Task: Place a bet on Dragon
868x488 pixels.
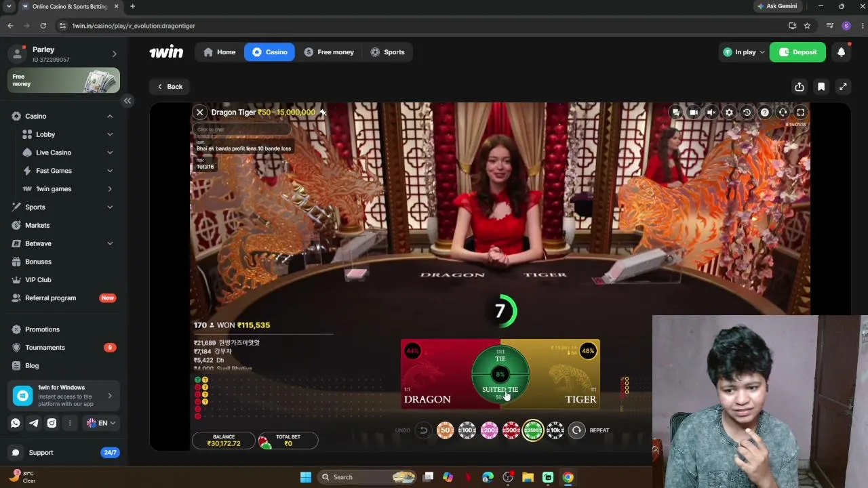Action: (435, 375)
